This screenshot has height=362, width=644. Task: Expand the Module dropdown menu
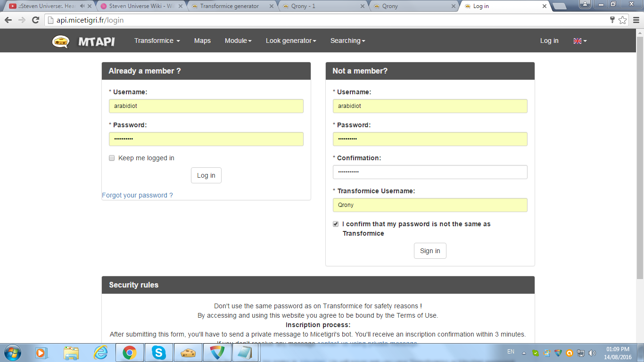(238, 41)
